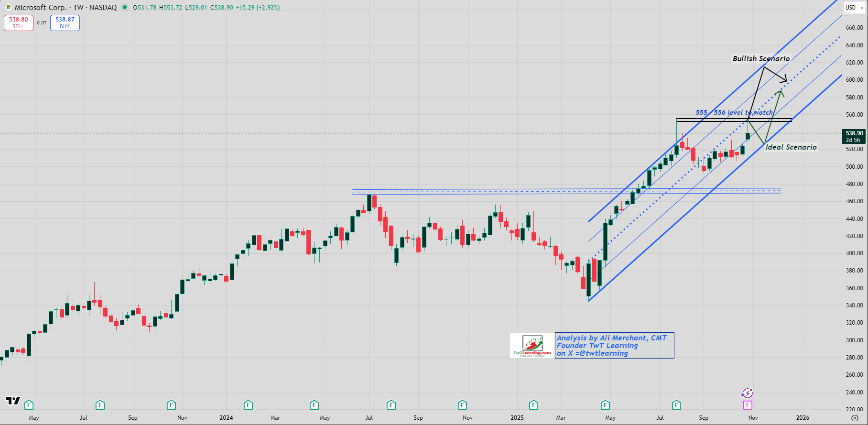
Task: Click the high value H553.72
Action: click(171, 8)
